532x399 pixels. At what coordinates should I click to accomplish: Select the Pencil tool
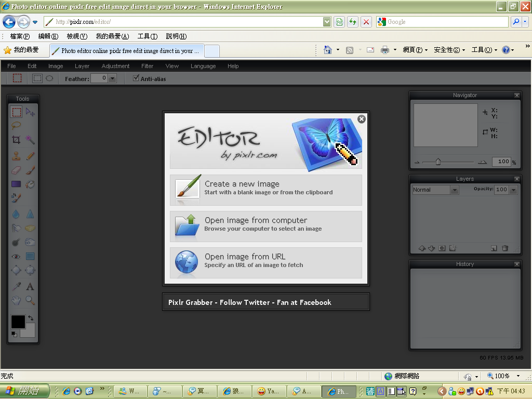[x=30, y=156]
